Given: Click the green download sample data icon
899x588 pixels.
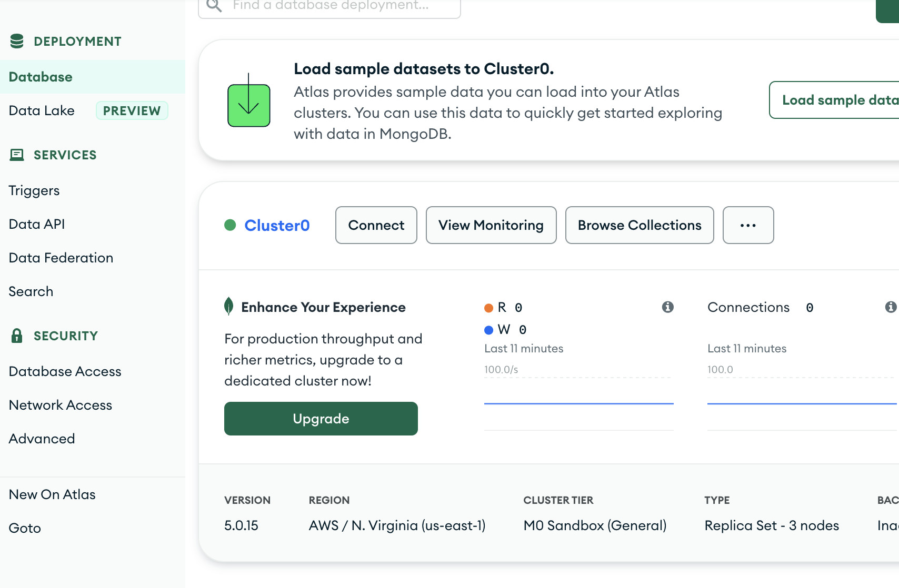Looking at the screenshot, I should coord(248,100).
